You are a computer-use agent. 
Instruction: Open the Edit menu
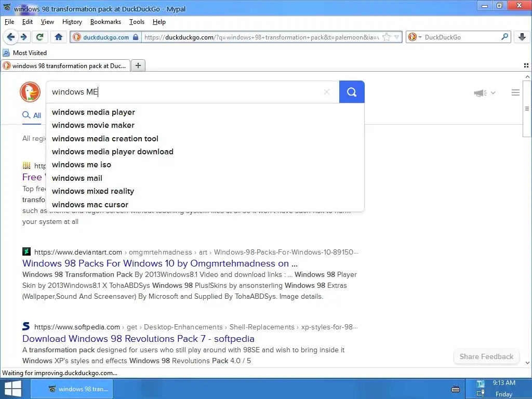pos(27,22)
